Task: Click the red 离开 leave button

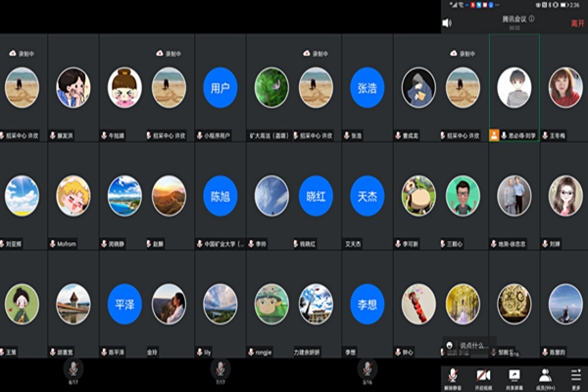Action: tap(576, 23)
